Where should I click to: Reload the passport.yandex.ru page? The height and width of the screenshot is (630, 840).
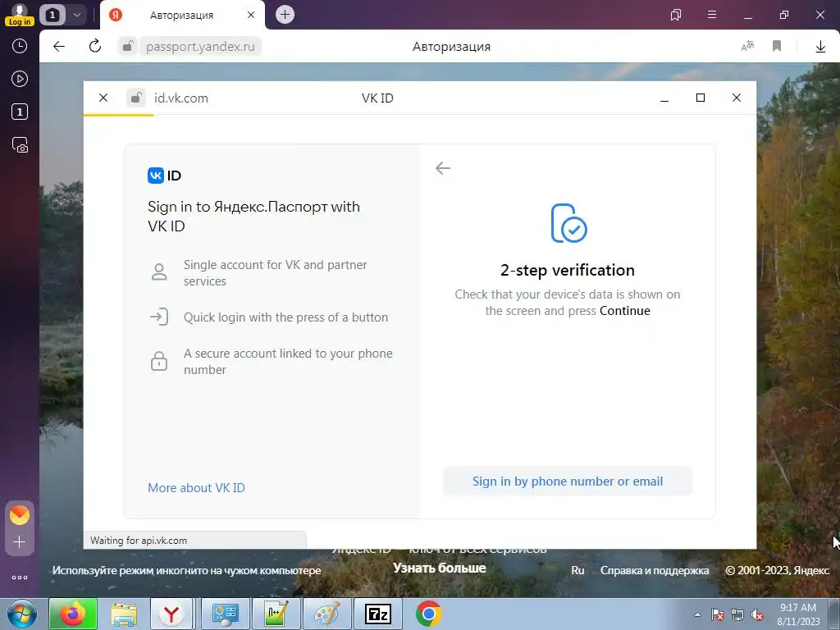click(95, 46)
